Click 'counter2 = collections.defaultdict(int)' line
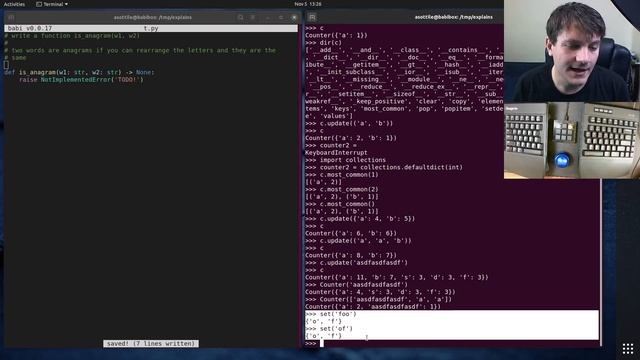The width and height of the screenshot is (640, 360). click(391, 167)
